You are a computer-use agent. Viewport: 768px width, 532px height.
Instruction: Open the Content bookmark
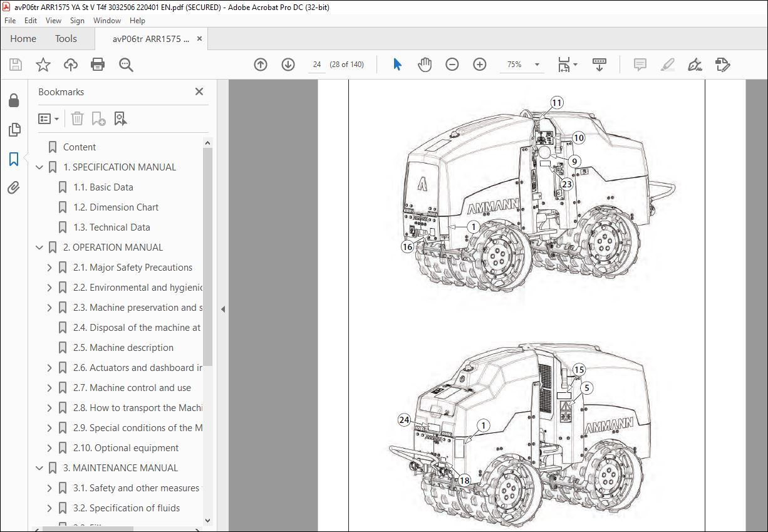tap(80, 147)
